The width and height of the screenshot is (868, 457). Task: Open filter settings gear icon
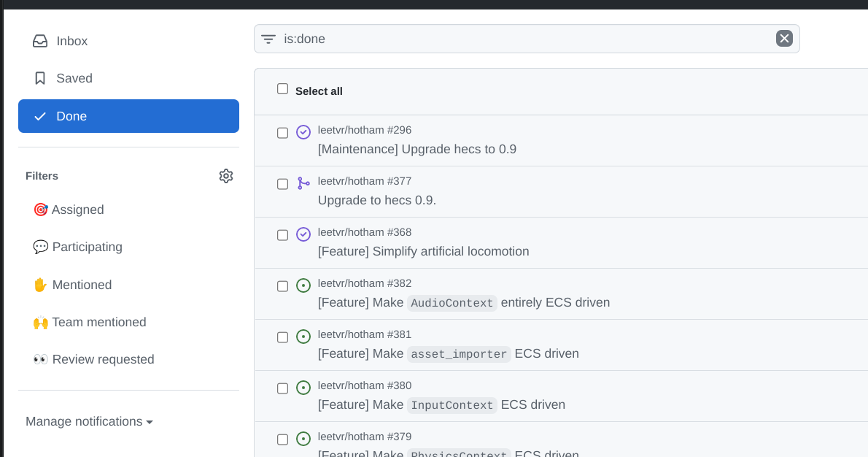226,176
